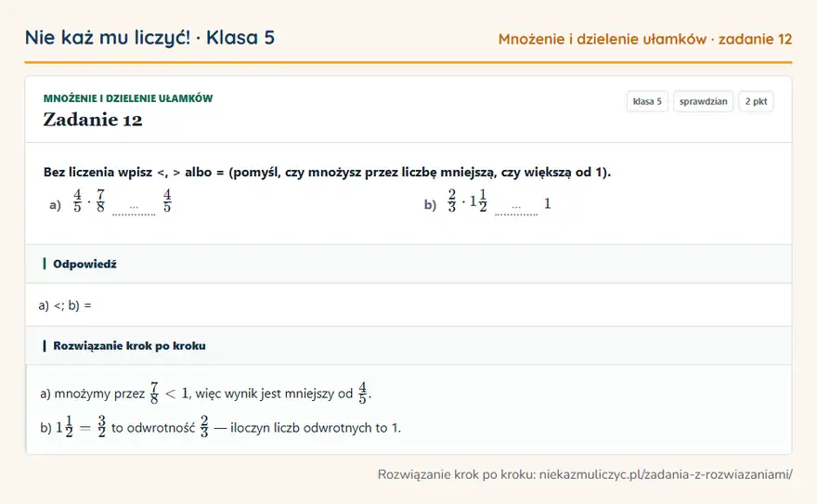
Task: Open the niekazmuliczyc.pl/zadania-z-rozwiazaniami/ footer link
Action: tap(666, 474)
